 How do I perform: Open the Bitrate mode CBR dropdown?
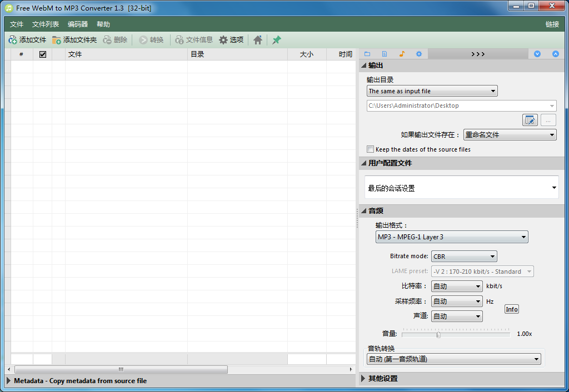pyautogui.click(x=464, y=257)
